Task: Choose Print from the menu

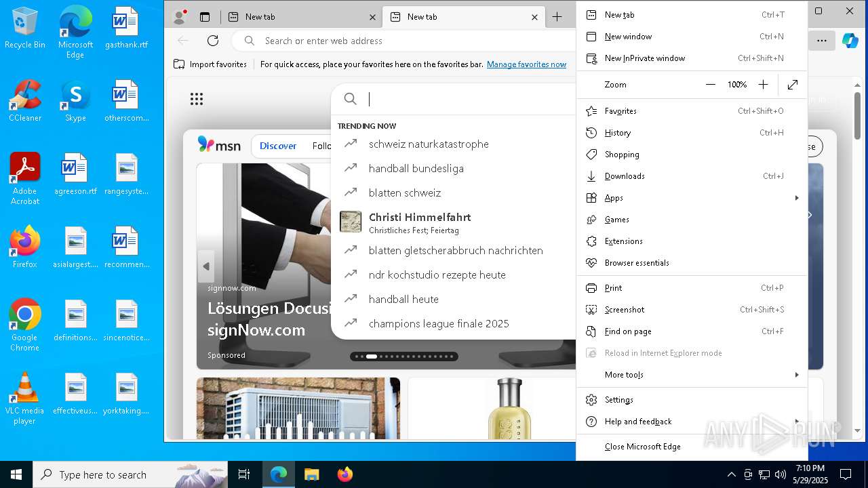Action: pyautogui.click(x=692, y=288)
